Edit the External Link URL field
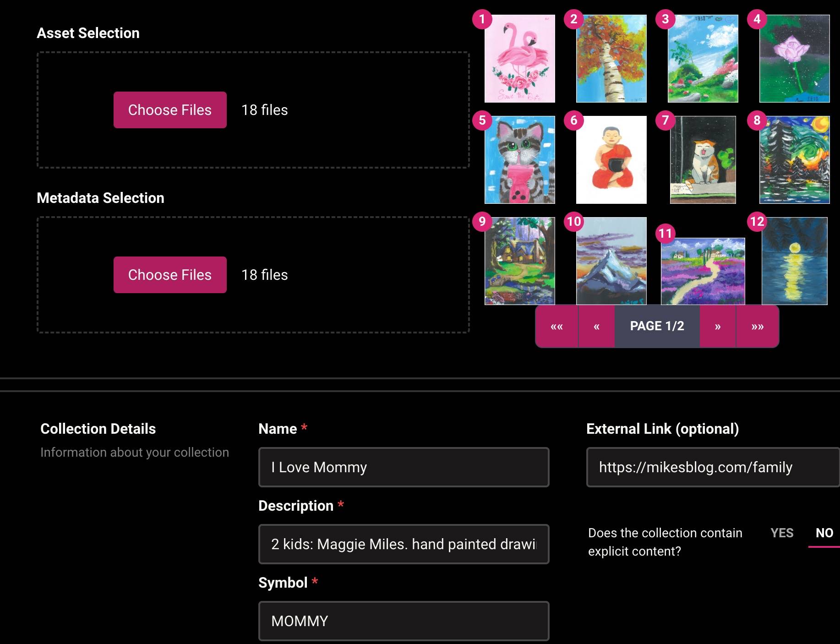The width and height of the screenshot is (840, 644). 712,467
